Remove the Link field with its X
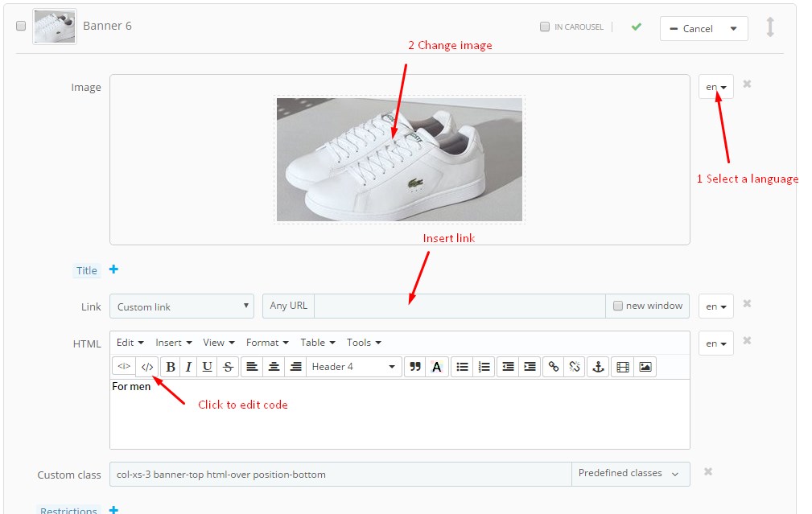Image resolution: width=812 pixels, height=514 pixels. pos(747,303)
